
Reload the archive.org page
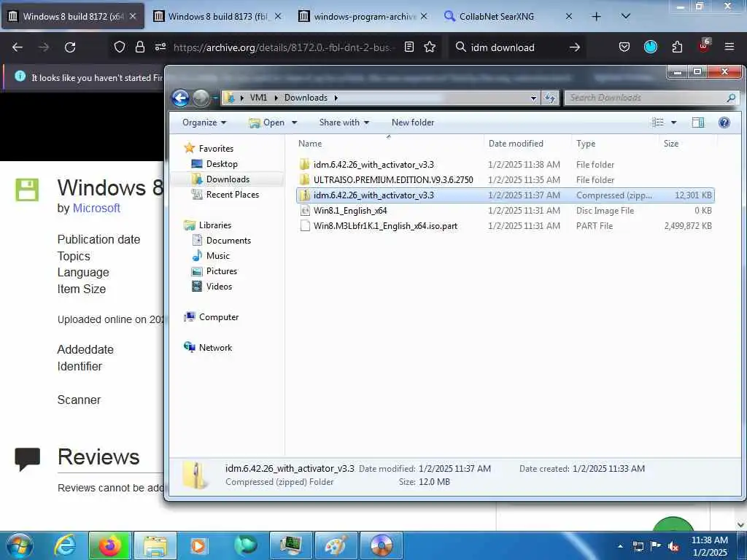(x=70, y=47)
